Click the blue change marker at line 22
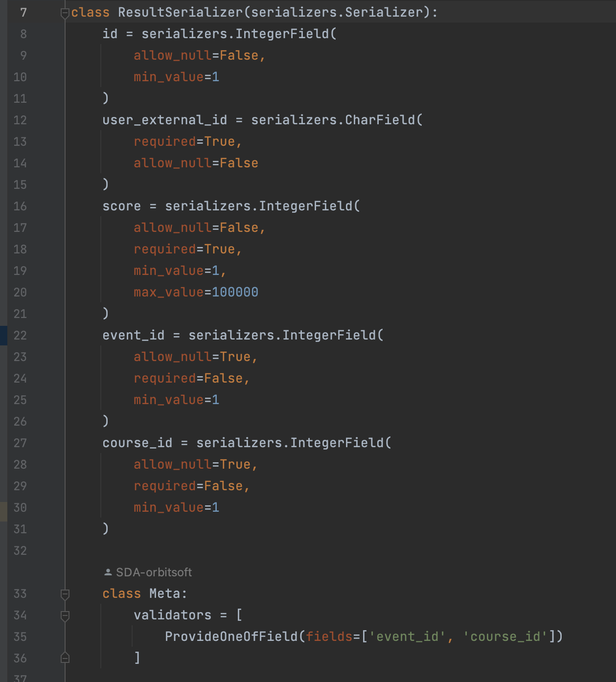Viewport: 616px width, 682px height. [x=3, y=336]
